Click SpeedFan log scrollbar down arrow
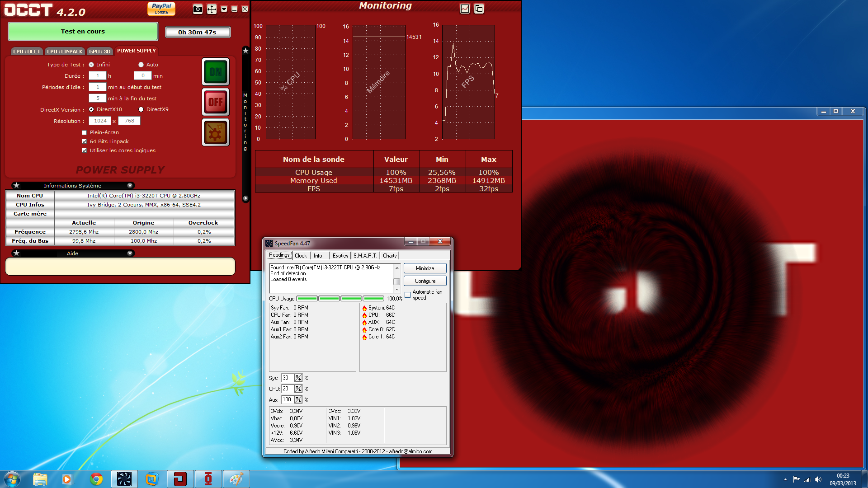Viewport: 868px width, 488px height. pos(397,289)
